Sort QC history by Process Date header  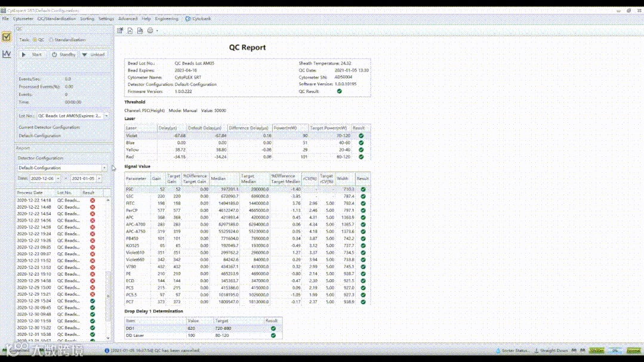35,193
